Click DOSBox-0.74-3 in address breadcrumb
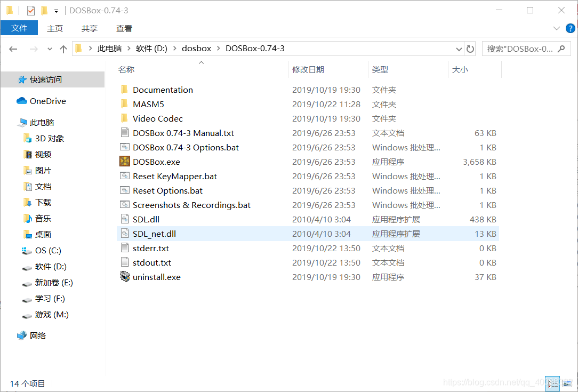 tap(255, 49)
